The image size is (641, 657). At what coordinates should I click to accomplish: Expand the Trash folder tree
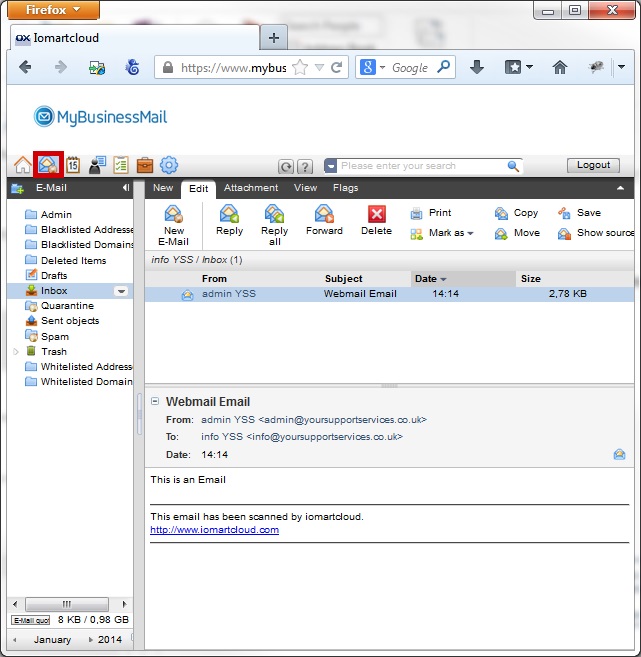coord(16,352)
